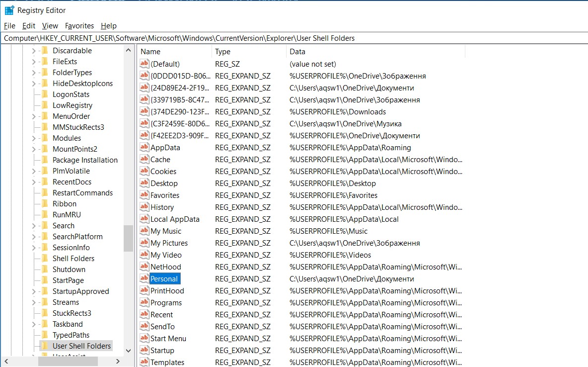
Task: Sort values by the Type column header
Action: (249, 51)
